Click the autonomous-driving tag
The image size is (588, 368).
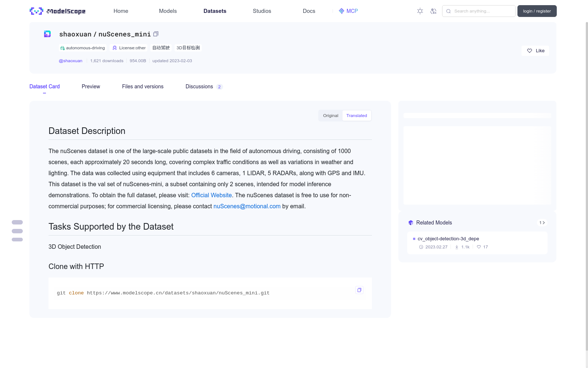point(82,48)
